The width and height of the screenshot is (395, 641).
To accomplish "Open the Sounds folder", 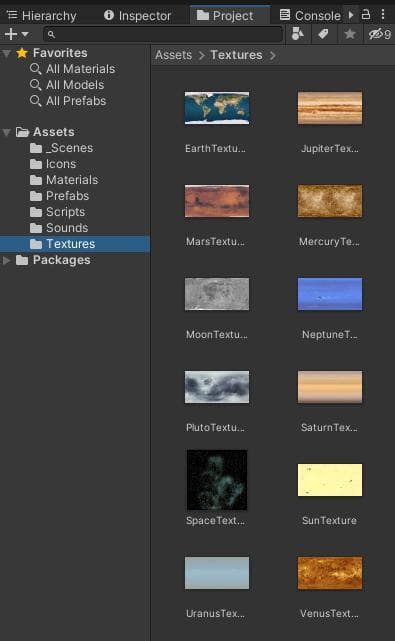I will point(59,228).
